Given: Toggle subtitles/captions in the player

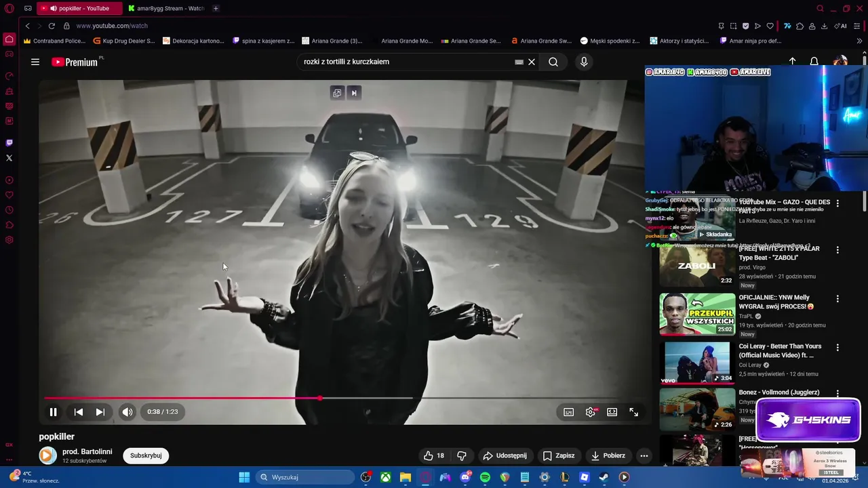Looking at the screenshot, I should 569,412.
